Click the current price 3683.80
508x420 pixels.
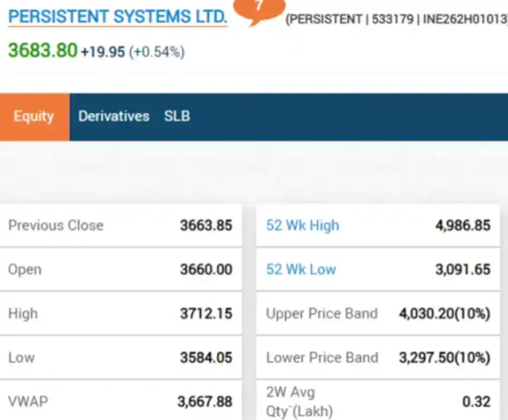(x=42, y=51)
